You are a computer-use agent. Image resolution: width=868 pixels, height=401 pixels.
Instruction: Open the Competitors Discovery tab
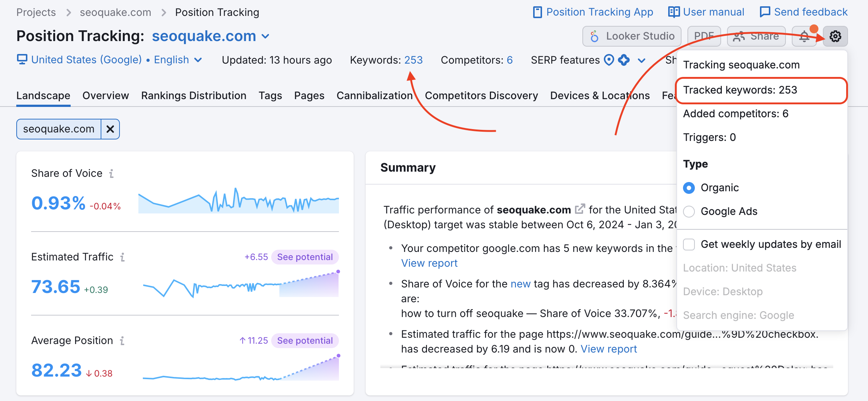[x=481, y=95]
